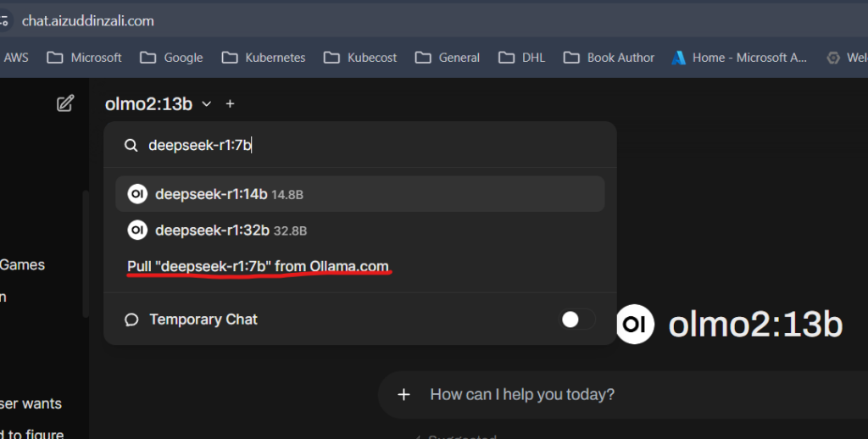Open attachment menu with plus in message box

coord(404,395)
